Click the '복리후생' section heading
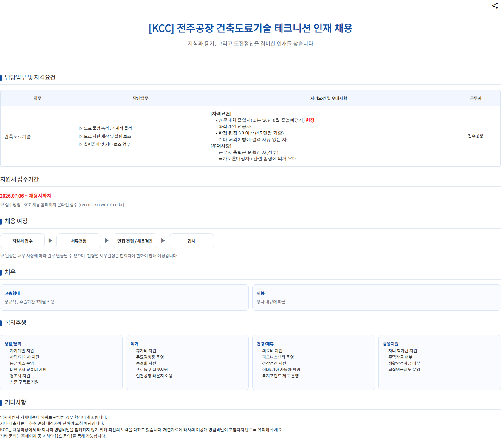This screenshot has width=501, height=448. 16,323
